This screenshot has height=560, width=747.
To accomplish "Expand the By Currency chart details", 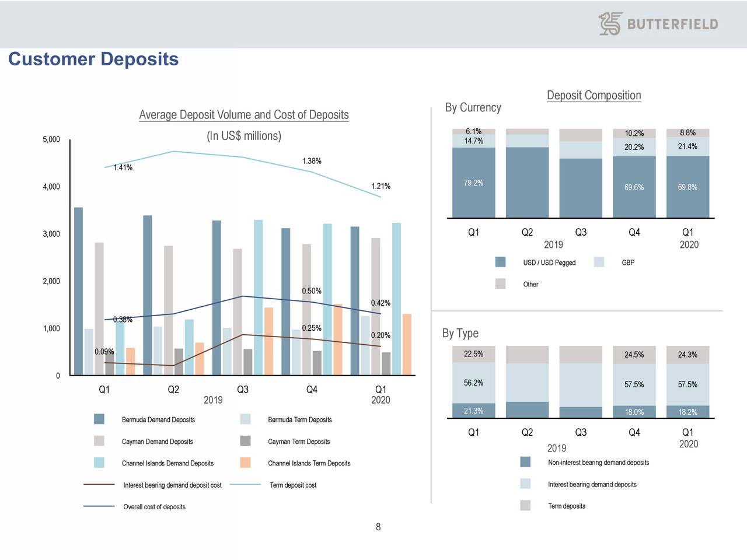I will pyautogui.click(x=473, y=107).
